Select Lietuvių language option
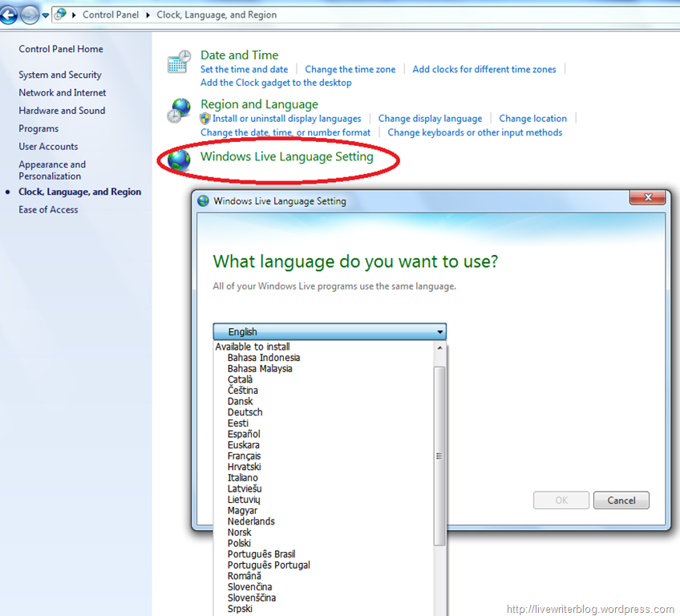Image resolution: width=680 pixels, height=616 pixels. click(x=244, y=500)
